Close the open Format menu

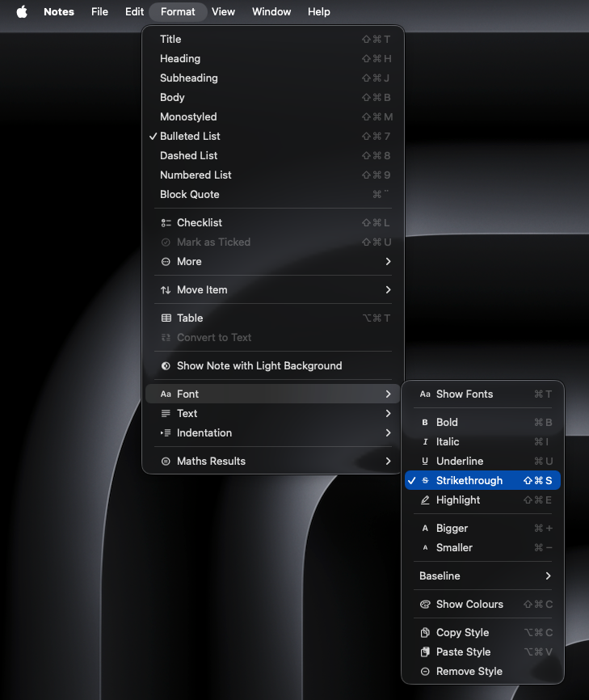click(178, 11)
